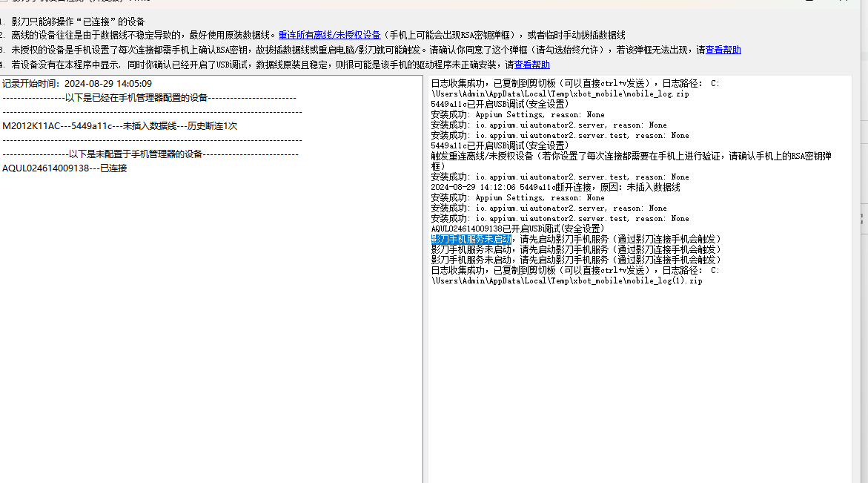Image resolution: width=868 pixels, height=483 pixels.
Task: Click the 以下是未配置于手机管理器的设备 header
Action: point(150,154)
